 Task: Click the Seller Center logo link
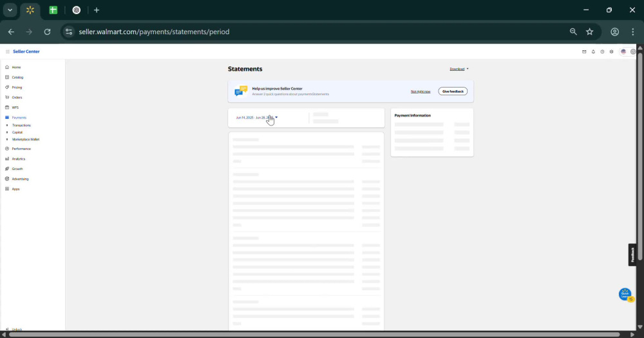click(26, 52)
